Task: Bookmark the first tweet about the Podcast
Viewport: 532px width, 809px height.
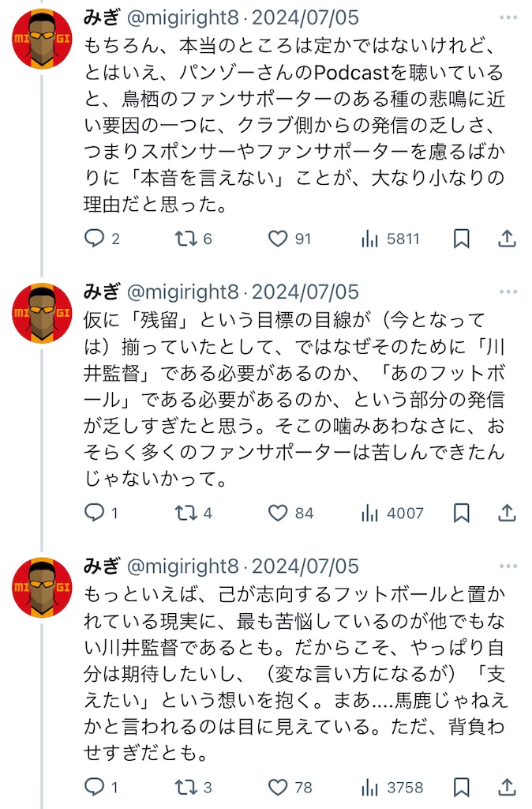Action: tap(462, 239)
